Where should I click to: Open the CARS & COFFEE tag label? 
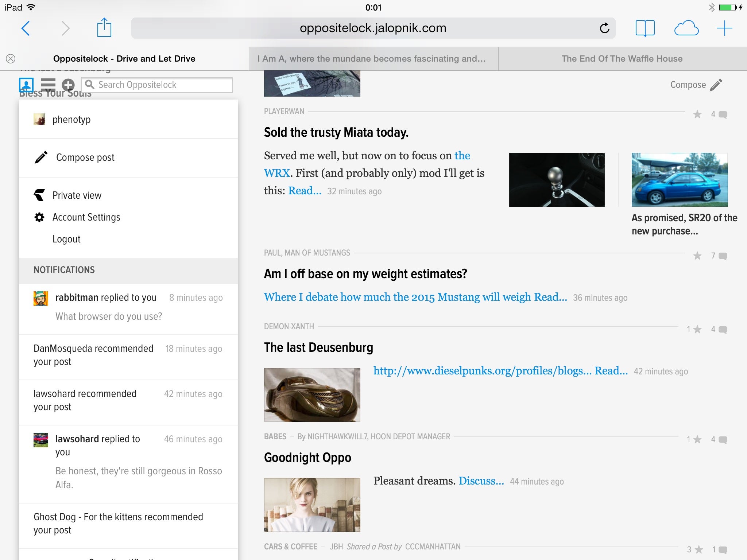(x=291, y=547)
